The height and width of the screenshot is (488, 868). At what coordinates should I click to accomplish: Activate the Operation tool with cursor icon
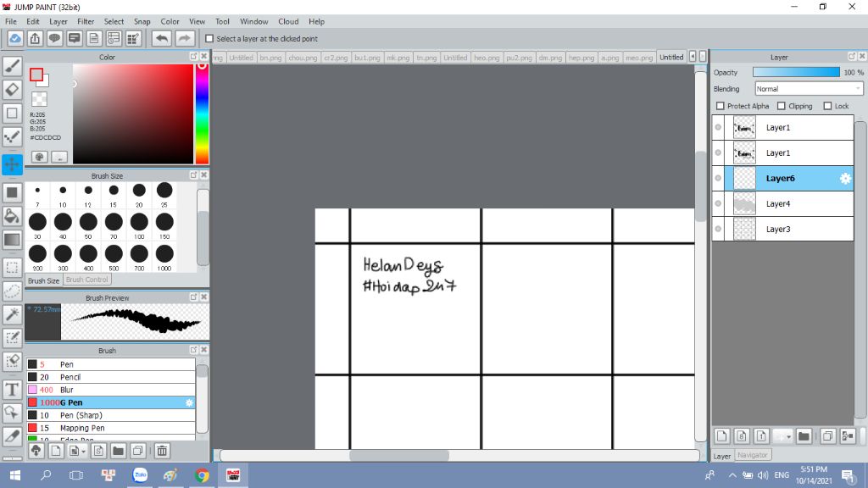(x=12, y=413)
